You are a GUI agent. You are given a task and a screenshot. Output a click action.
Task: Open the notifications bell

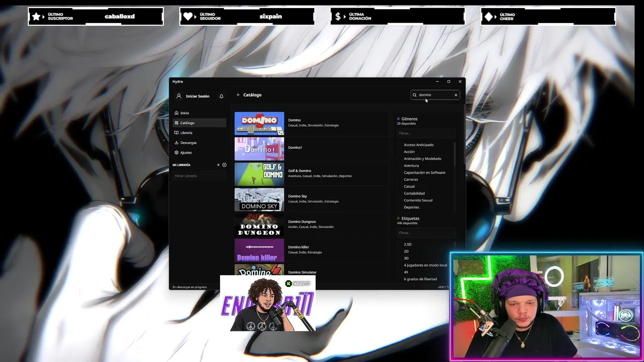click(221, 96)
